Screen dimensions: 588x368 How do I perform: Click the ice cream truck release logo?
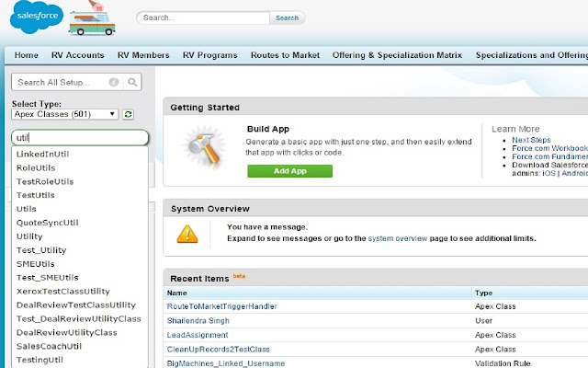pos(93,18)
